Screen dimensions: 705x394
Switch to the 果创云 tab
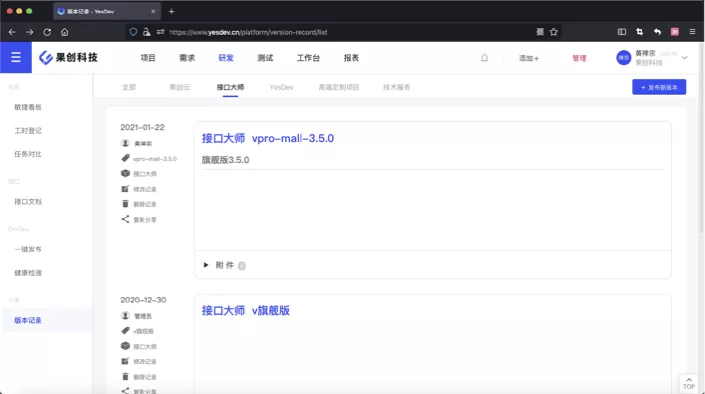[179, 87]
